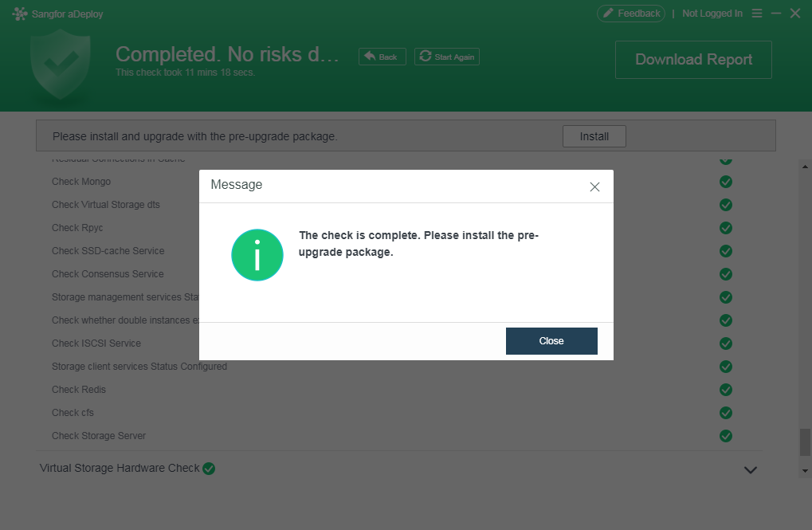Screen dimensions: 812x530
Task: Click the check badge next to Virtual Storage Hardware Check
Action: pos(209,469)
